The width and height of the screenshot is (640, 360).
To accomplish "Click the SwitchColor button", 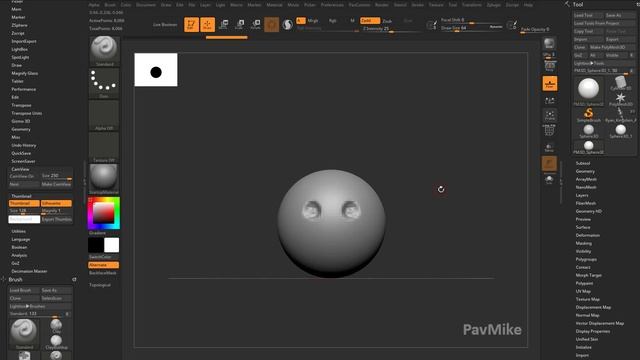I will click(104, 257).
